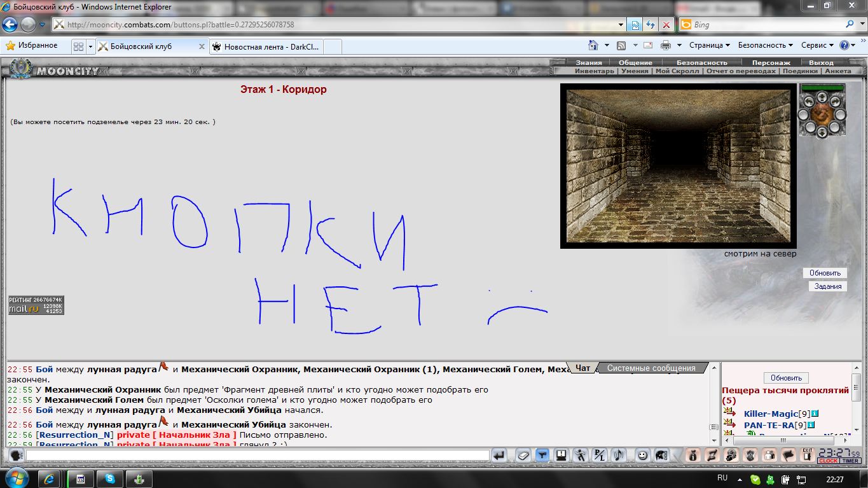Click the running figure icon in chat bar
868x488 pixels.
click(x=580, y=456)
